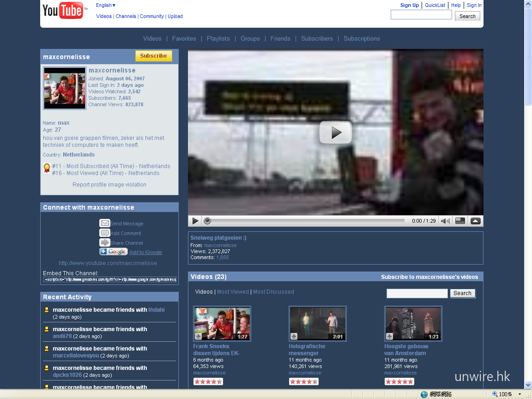Click Report profile image violation
This screenshot has width=532, height=399.
109,185
